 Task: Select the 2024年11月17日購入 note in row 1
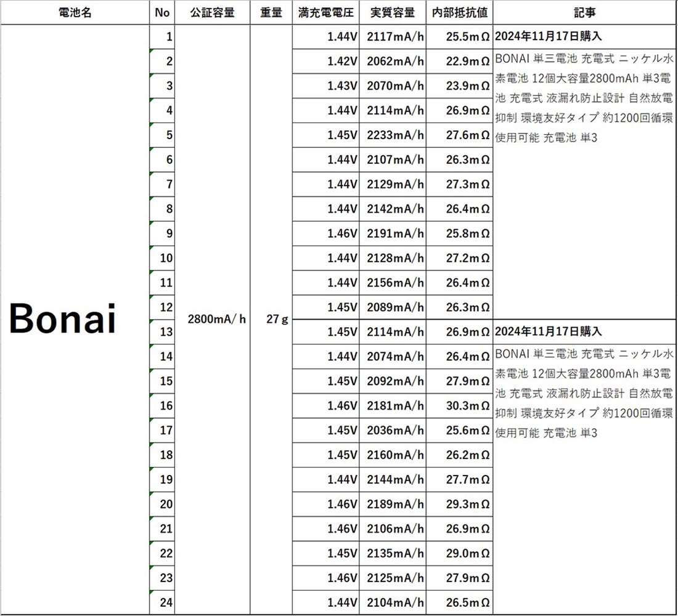click(549, 36)
